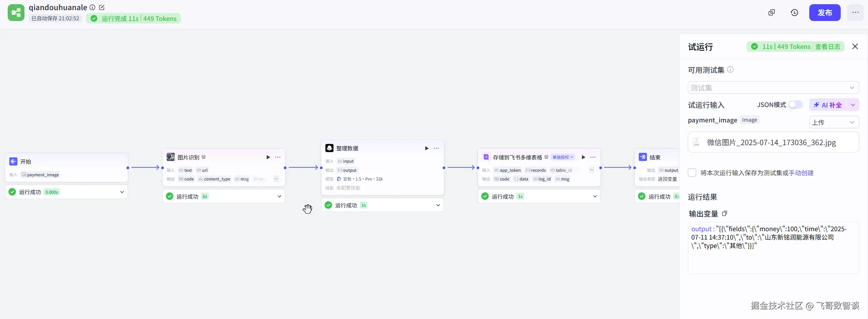Click the info icon beside 可用测试集
Viewport: 868px width, 319px height.
[731, 70]
